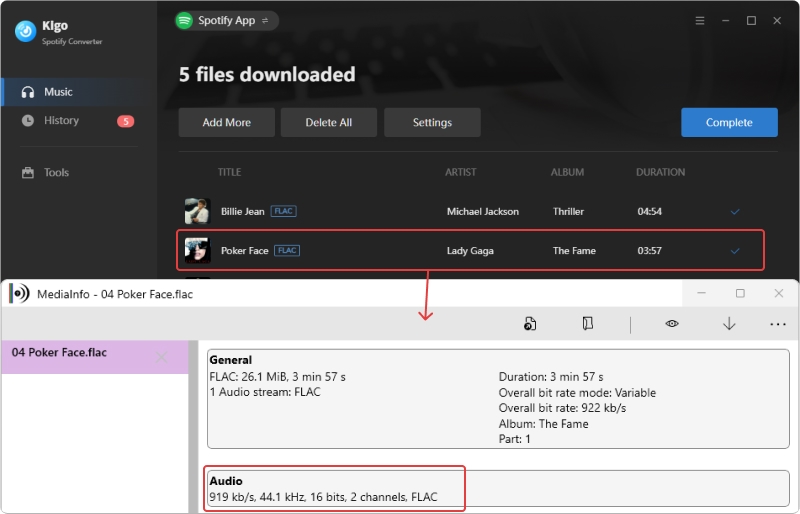The width and height of the screenshot is (800, 514).
Task: Maximize the MediaInfo window
Action: pyautogui.click(x=740, y=293)
